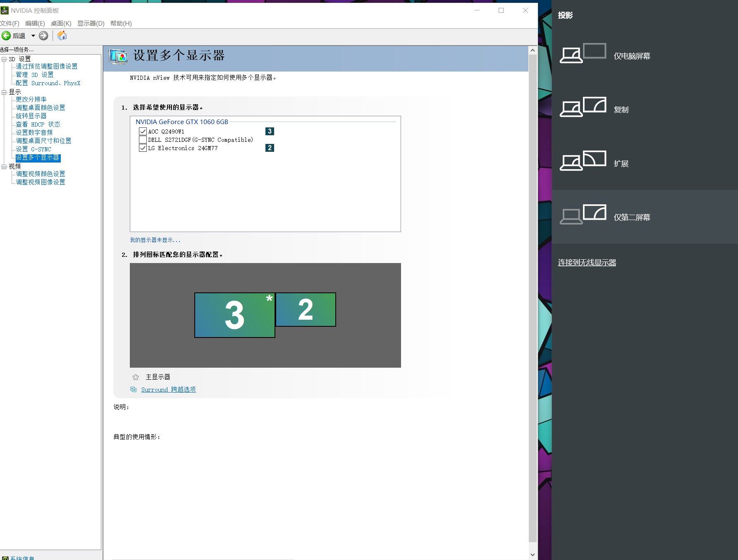Click the Forward arrow icon in toolbar
This screenshot has height=560, width=738.
point(43,36)
